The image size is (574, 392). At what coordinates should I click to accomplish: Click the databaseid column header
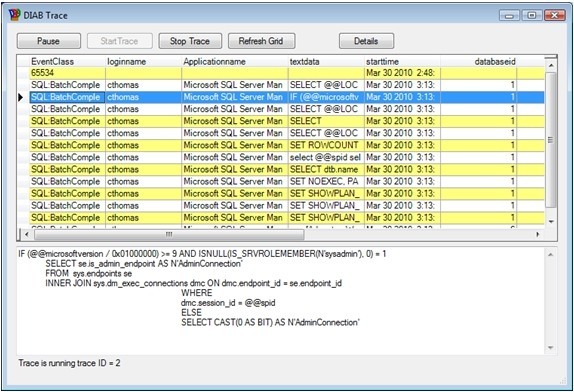click(x=478, y=61)
